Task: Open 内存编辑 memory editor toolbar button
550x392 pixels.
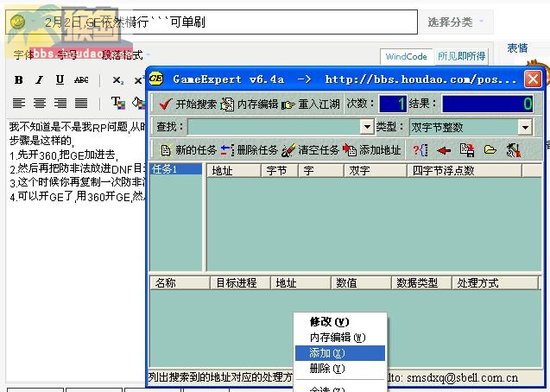Action: [250, 104]
